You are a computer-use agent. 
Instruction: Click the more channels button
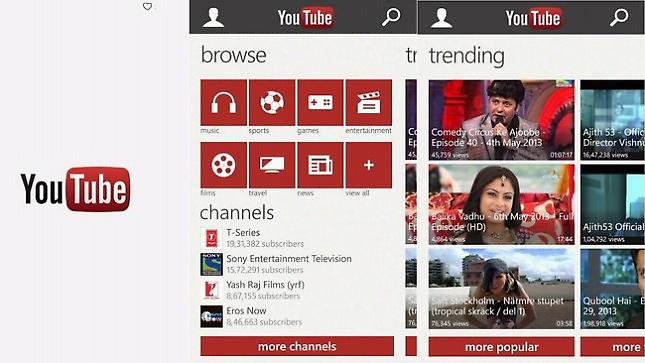(x=297, y=346)
